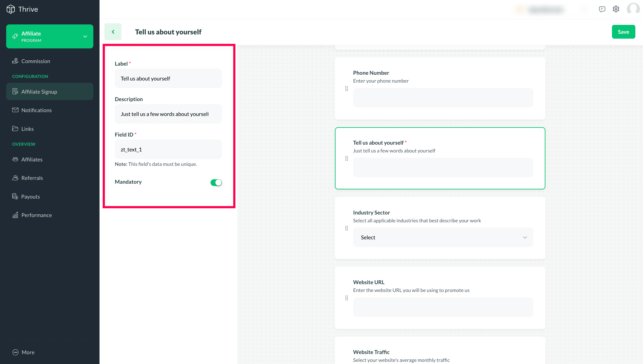The width and height of the screenshot is (643, 364).
Task: Toggle the Mandatory switch off
Action: coord(216,182)
